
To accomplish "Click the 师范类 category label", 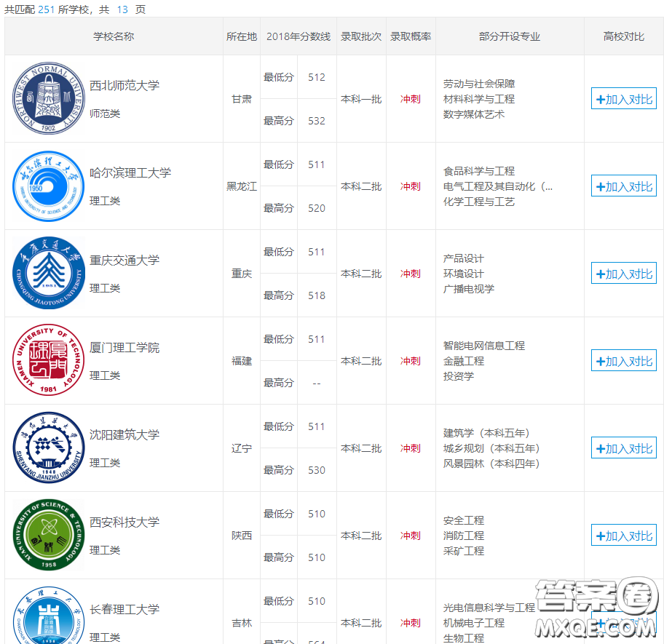I will 105,114.
